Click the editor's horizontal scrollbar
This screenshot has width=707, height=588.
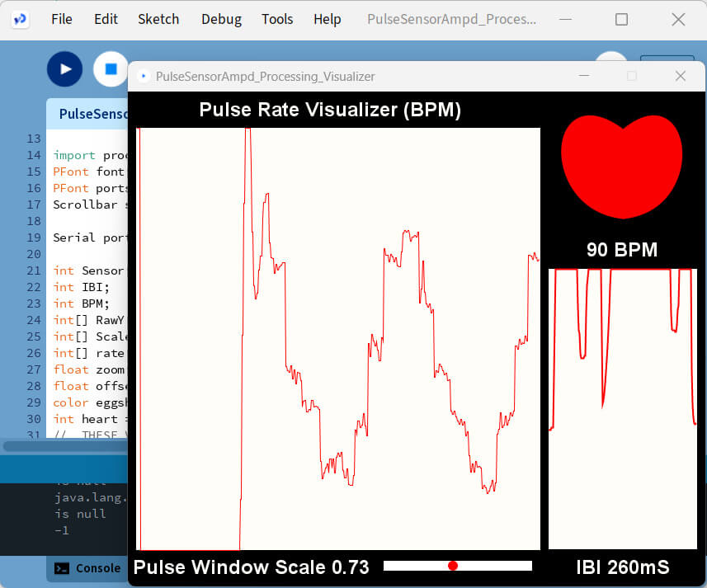click(x=64, y=446)
